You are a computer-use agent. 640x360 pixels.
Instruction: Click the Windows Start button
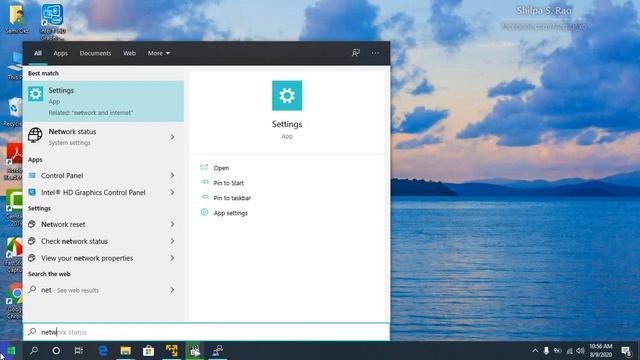click(x=11, y=351)
